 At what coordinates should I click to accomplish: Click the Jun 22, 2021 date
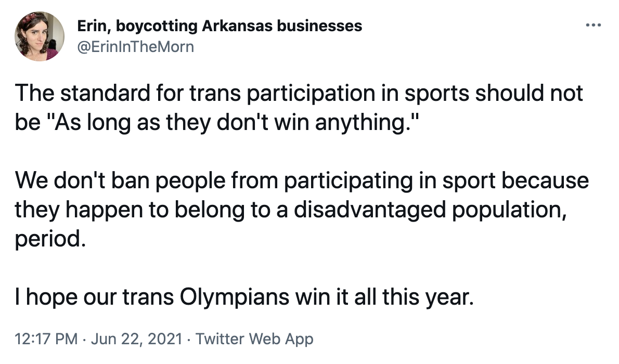(137, 340)
